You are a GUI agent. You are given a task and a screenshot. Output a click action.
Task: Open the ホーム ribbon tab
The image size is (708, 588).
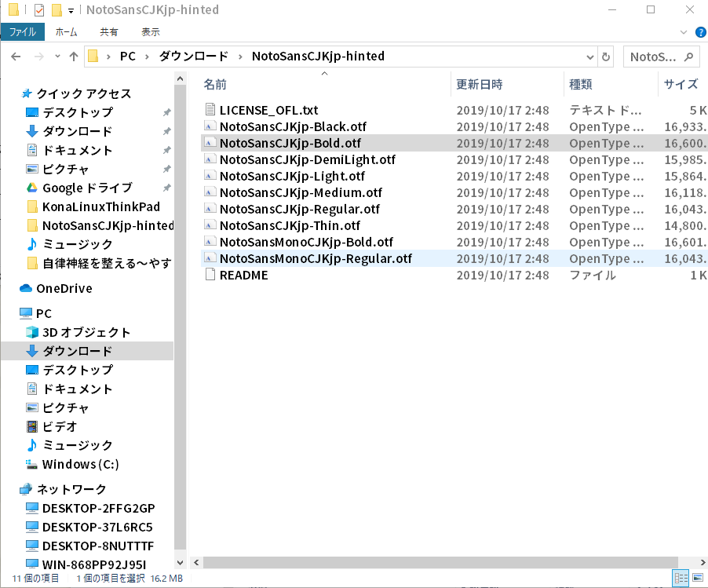pyautogui.click(x=67, y=32)
